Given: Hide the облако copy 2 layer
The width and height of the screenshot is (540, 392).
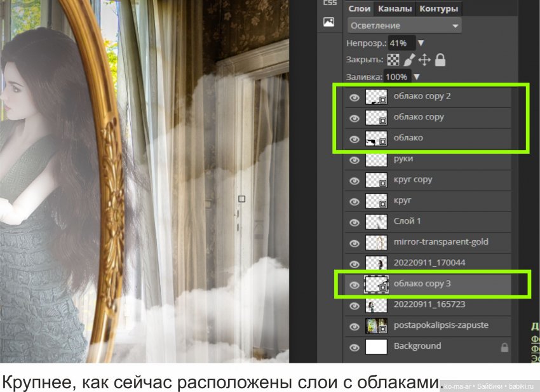Looking at the screenshot, I should pos(354,96).
